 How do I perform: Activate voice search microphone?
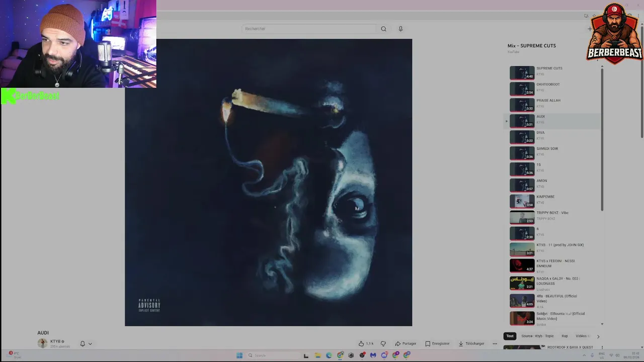tap(400, 29)
